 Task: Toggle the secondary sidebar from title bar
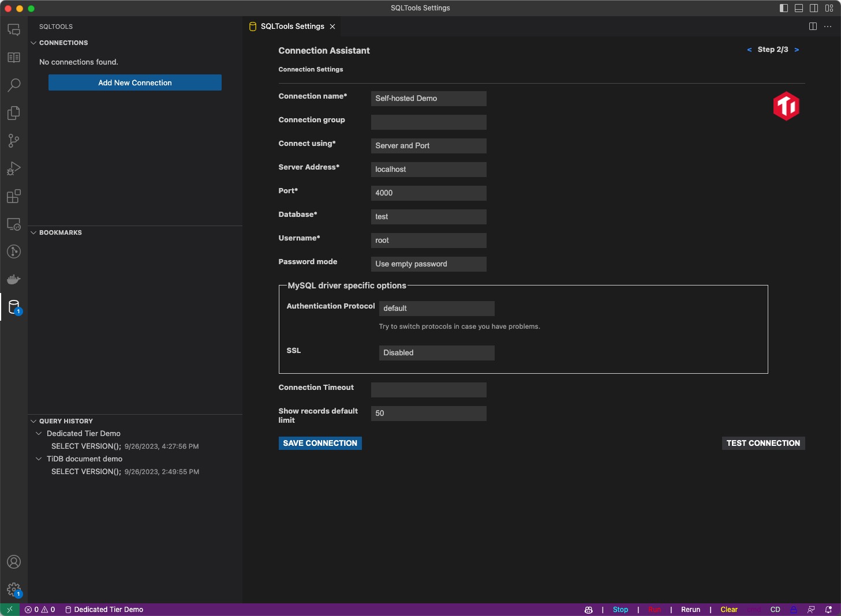814,8
